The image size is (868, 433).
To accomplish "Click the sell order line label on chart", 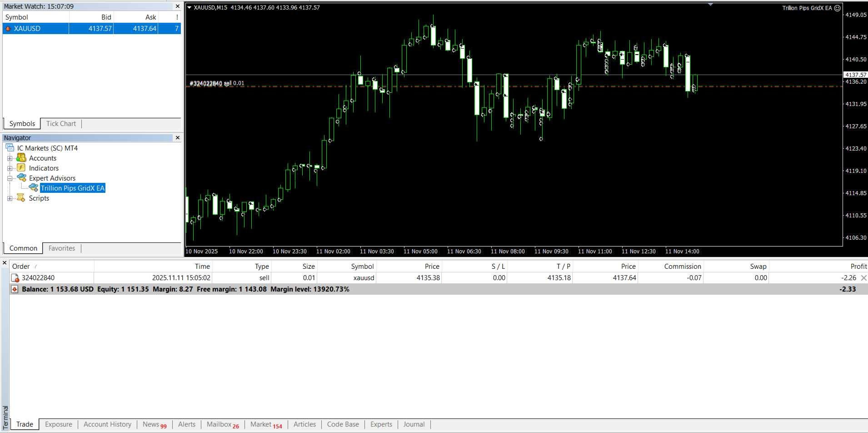I will pos(217,83).
